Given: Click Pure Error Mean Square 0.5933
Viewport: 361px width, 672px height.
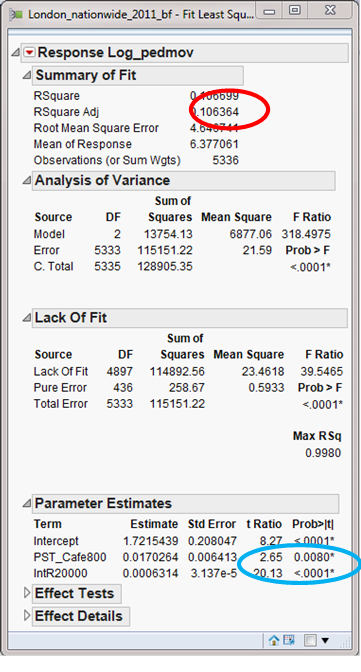Looking at the screenshot, I should coord(266,388).
